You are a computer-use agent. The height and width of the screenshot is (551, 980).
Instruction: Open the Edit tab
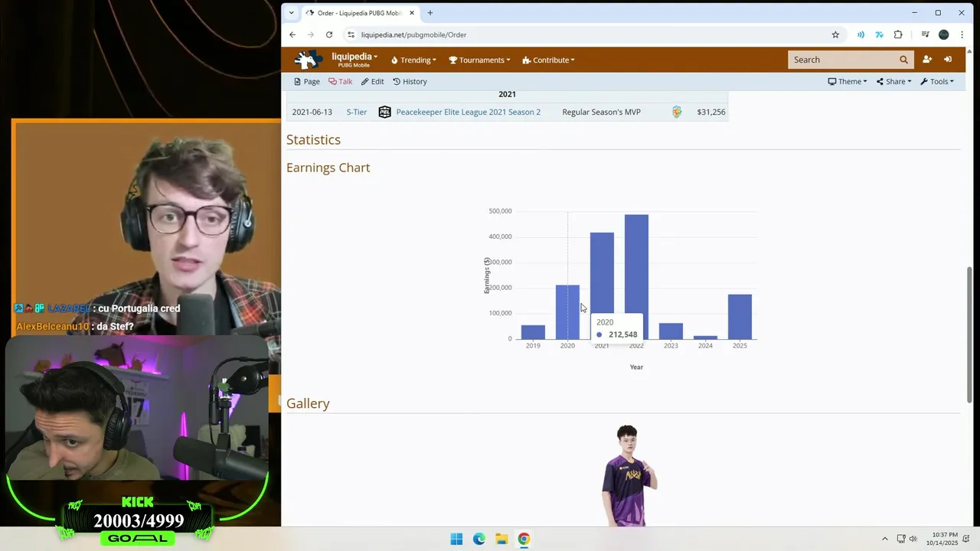click(373, 81)
